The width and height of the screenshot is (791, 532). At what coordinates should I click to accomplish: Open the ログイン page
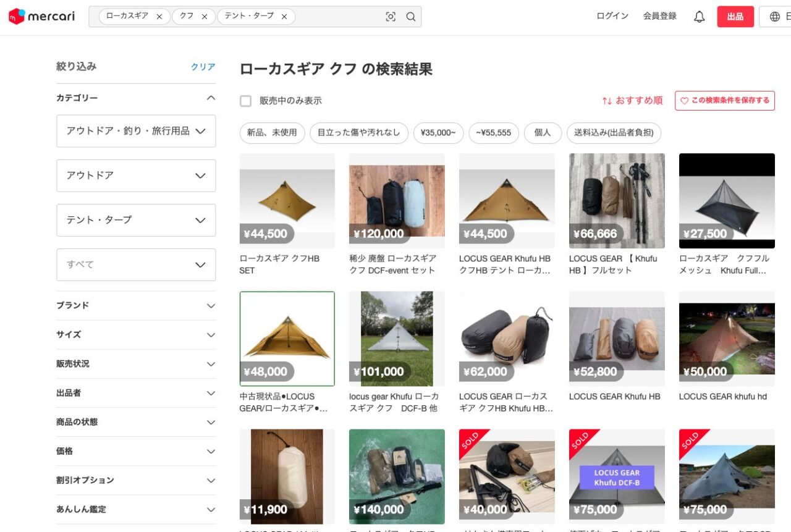612,17
